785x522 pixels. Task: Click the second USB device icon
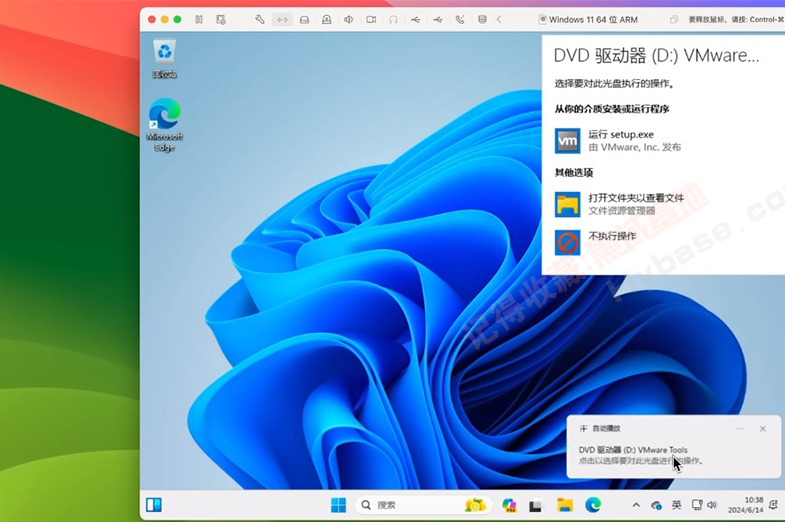(x=438, y=20)
